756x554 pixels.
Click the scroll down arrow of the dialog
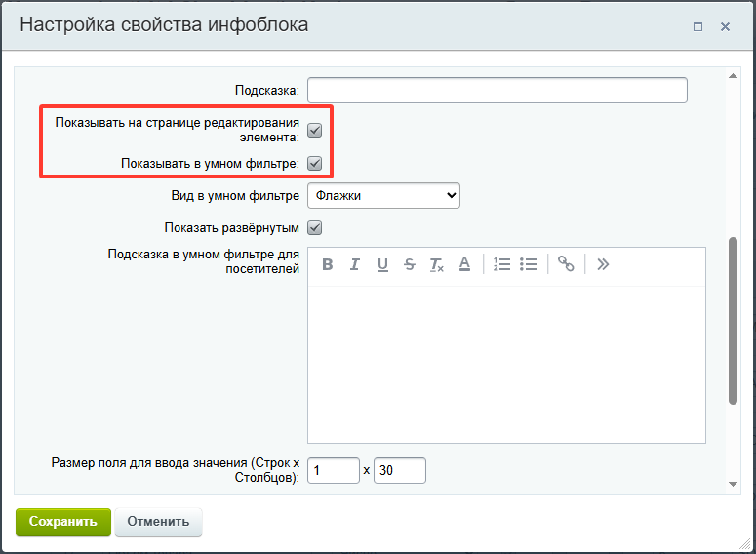[x=733, y=484]
